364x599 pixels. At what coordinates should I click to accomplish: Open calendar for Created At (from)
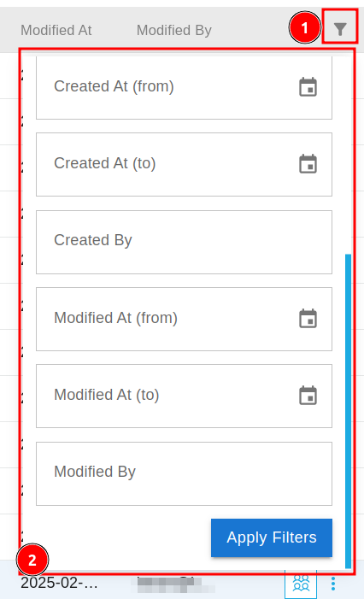pos(308,86)
